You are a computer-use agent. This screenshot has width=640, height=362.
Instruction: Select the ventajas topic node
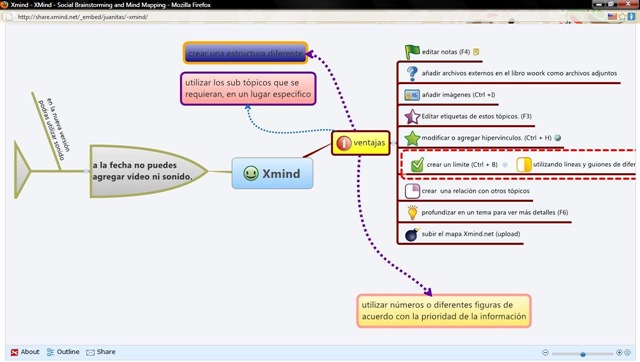(x=361, y=143)
